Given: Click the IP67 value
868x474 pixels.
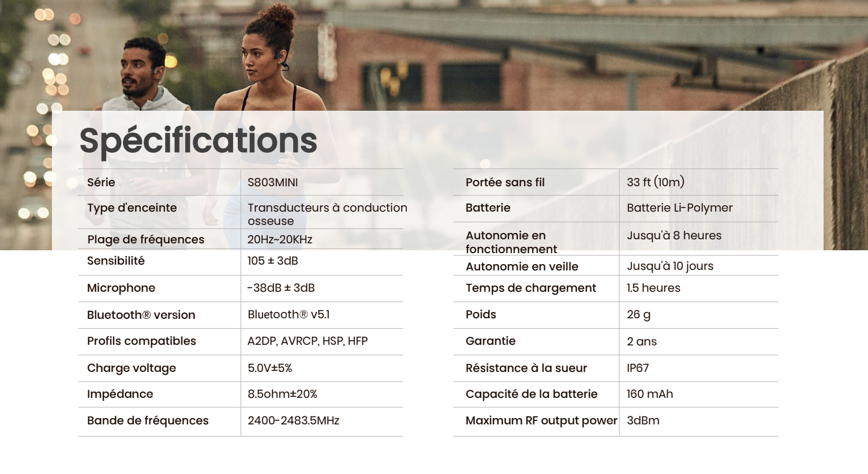Looking at the screenshot, I should click(638, 368).
